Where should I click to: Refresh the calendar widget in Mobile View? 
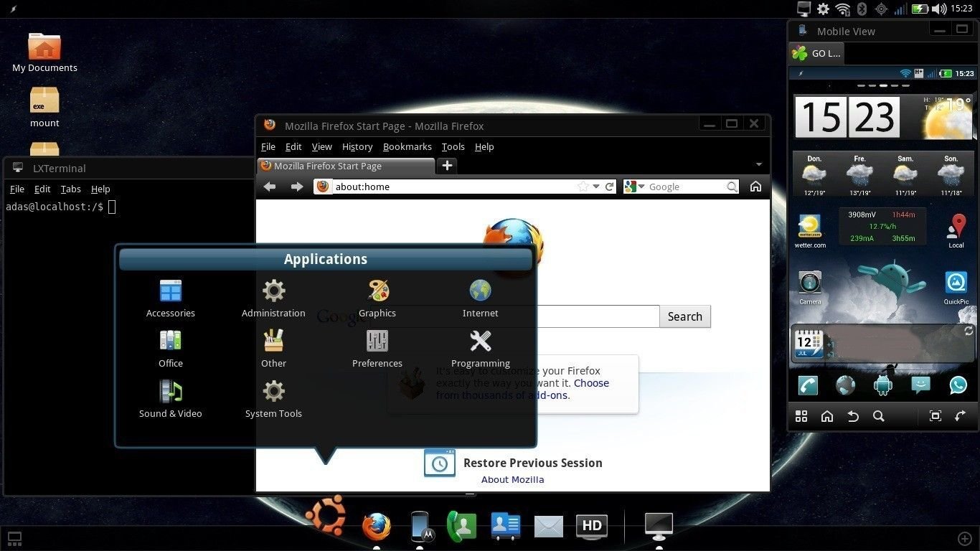969,331
